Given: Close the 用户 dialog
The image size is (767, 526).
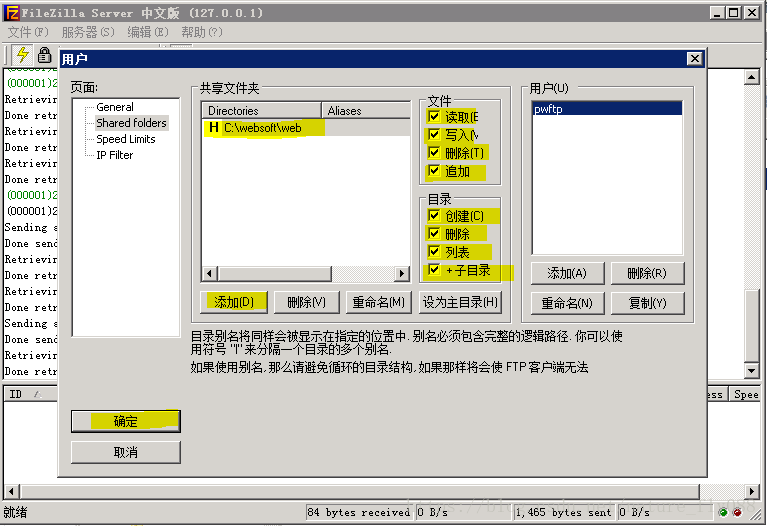Looking at the screenshot, I should tap(695, 59).
